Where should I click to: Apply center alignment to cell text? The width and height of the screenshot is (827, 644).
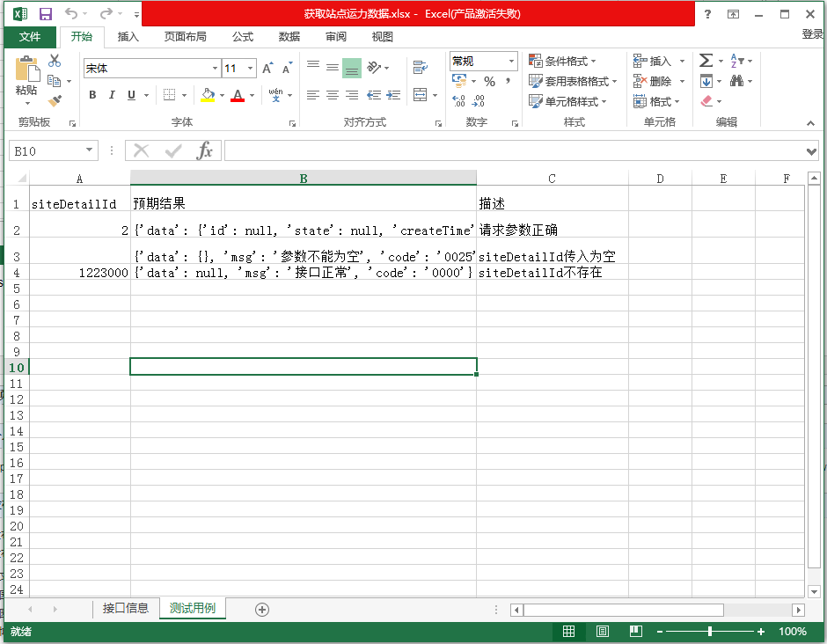(332, 94)
